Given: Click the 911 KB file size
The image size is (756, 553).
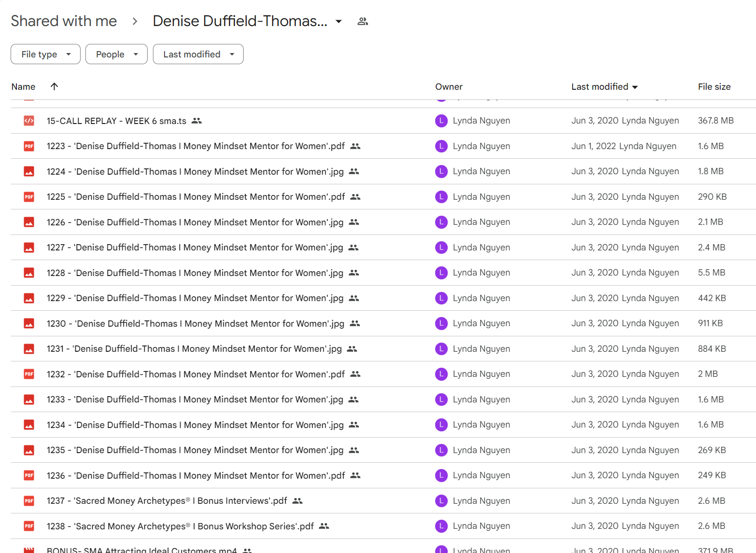Looking at the screenshot, I should click(x=710, y=323).
